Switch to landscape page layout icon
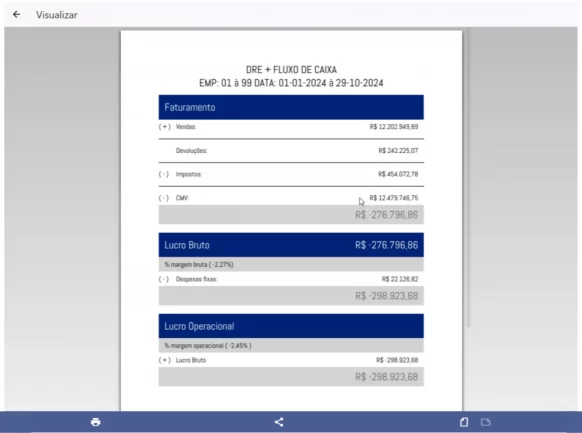 485,422
